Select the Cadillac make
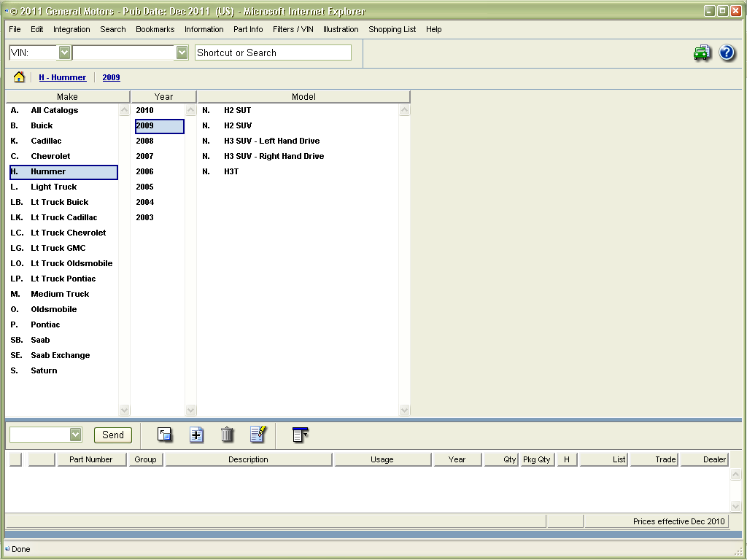Screen dimensions: 747x560 [x=63, y=141]
